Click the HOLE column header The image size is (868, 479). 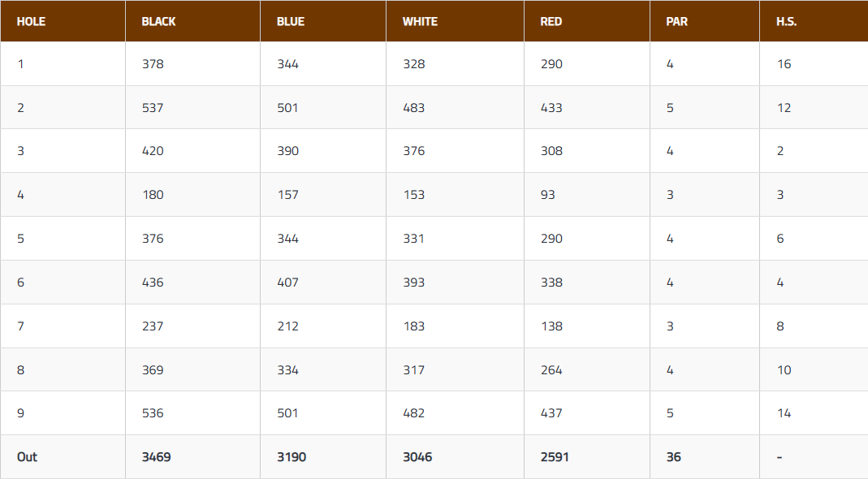(x=31, y=22)
